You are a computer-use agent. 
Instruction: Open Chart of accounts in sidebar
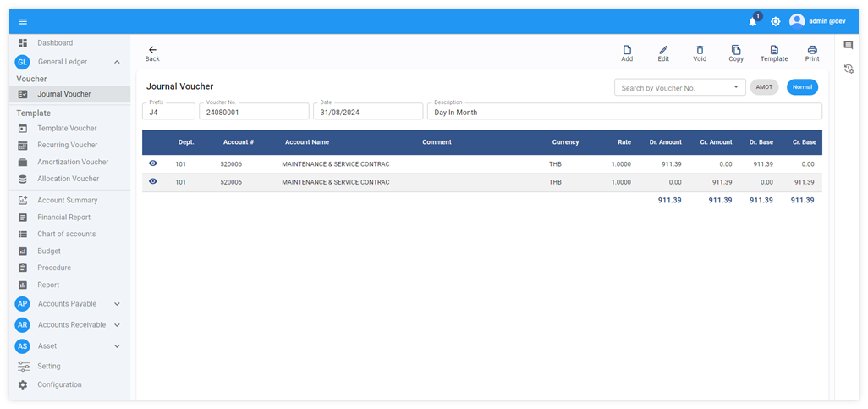coord(66,234)
